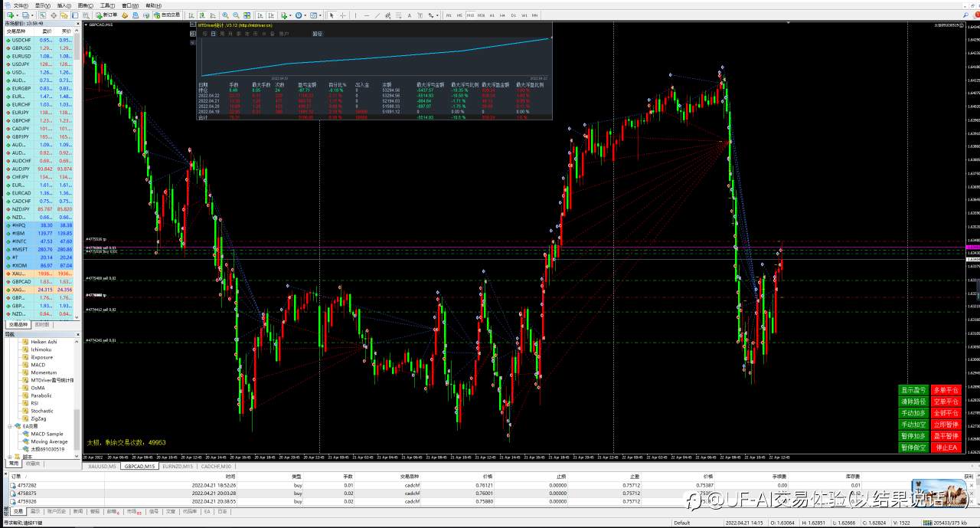Image resolution: width=980 pixels, height=528 pixels.
Task: Select the cursor arrow tool
Action: click(x=332, y=15)
